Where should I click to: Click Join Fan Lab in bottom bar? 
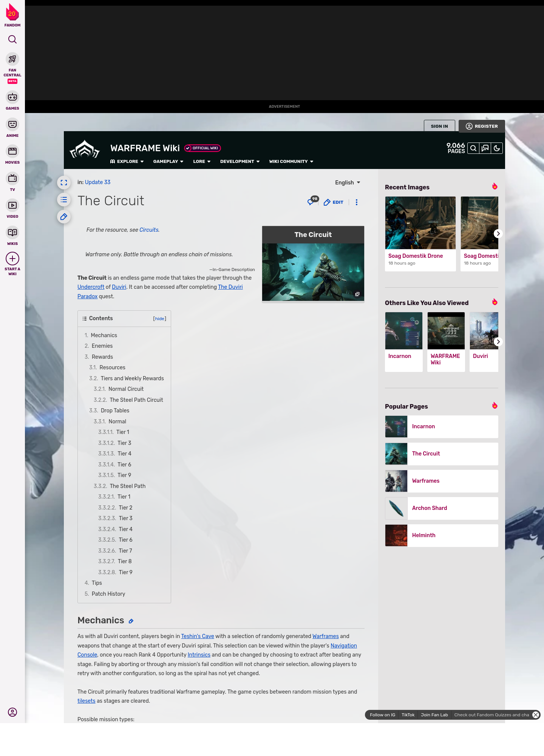[434, 715]
